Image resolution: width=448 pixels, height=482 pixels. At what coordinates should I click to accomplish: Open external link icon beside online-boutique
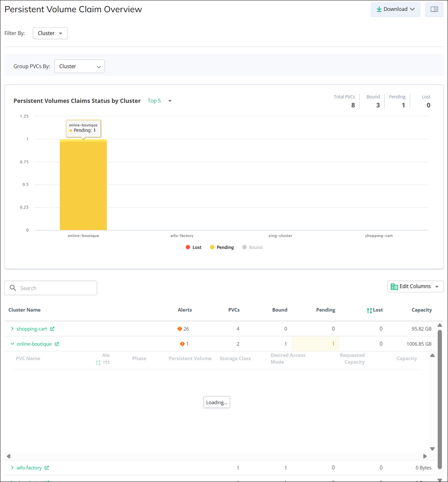point(57,344)
